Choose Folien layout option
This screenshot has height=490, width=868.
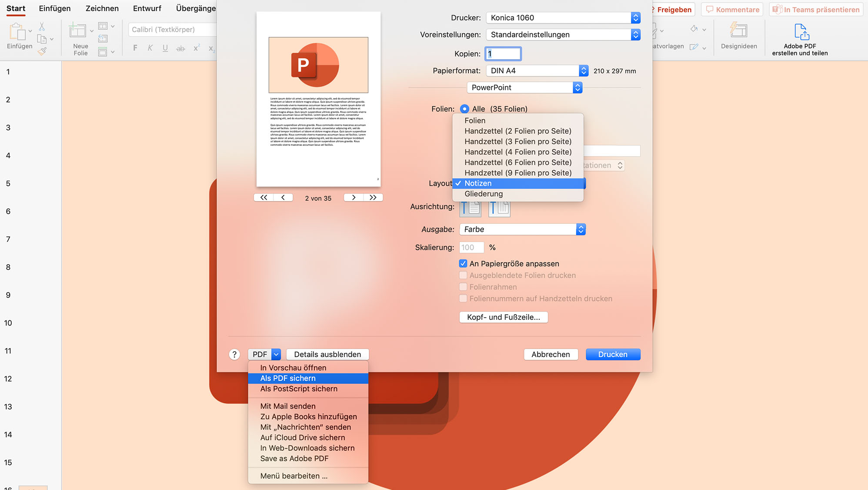click(518, 121)
